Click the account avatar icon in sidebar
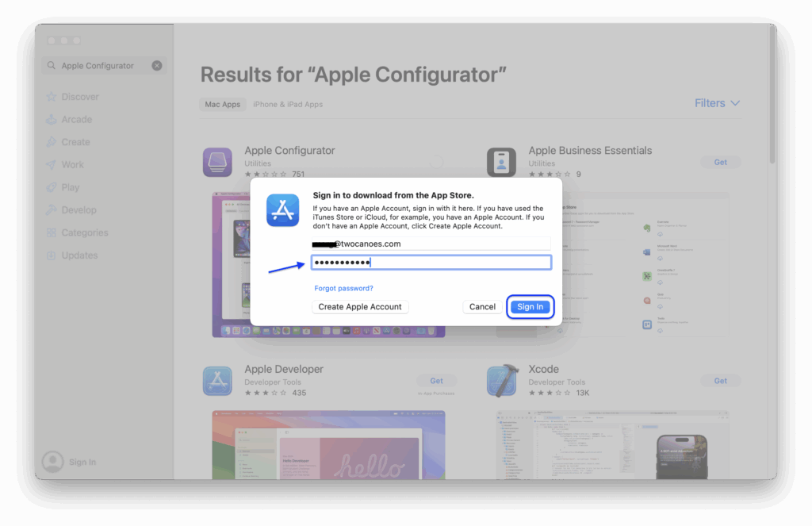Screen dimensions: 812x526 click(x=53, y=462)
